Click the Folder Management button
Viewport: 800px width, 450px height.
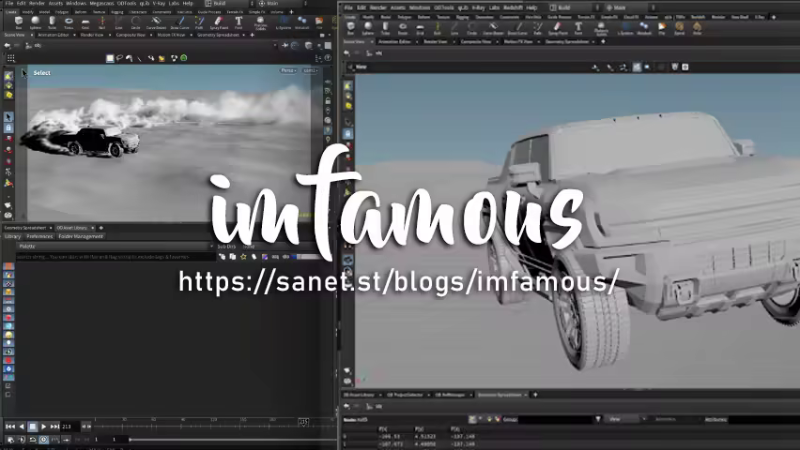[80, 236]
